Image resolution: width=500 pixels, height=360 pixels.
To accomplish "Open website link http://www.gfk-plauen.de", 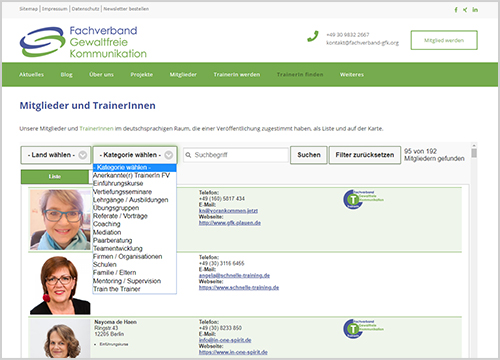I will coord(230,223).
